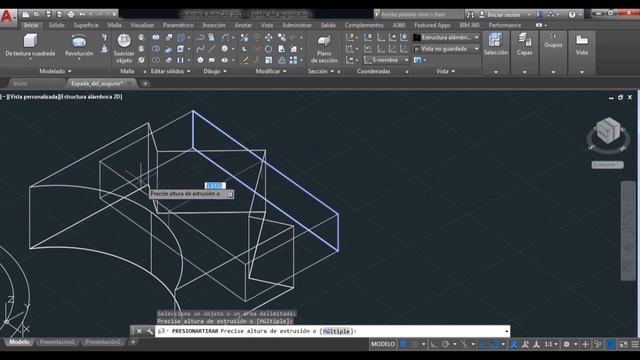
Task: Click the Estructura alámbrica 2D viewport label
Action: 91,97
